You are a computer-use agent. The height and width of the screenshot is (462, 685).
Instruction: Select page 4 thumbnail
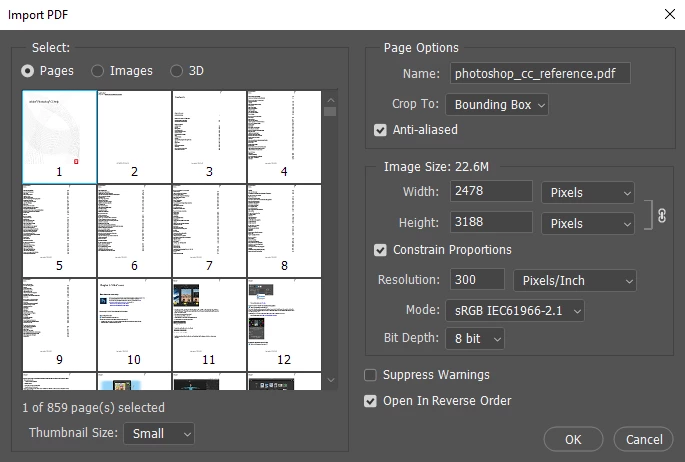pyautogui.click(x=284, y=137)
